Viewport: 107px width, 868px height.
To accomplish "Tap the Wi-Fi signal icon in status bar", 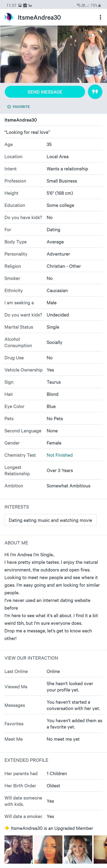I will point(79,5).
